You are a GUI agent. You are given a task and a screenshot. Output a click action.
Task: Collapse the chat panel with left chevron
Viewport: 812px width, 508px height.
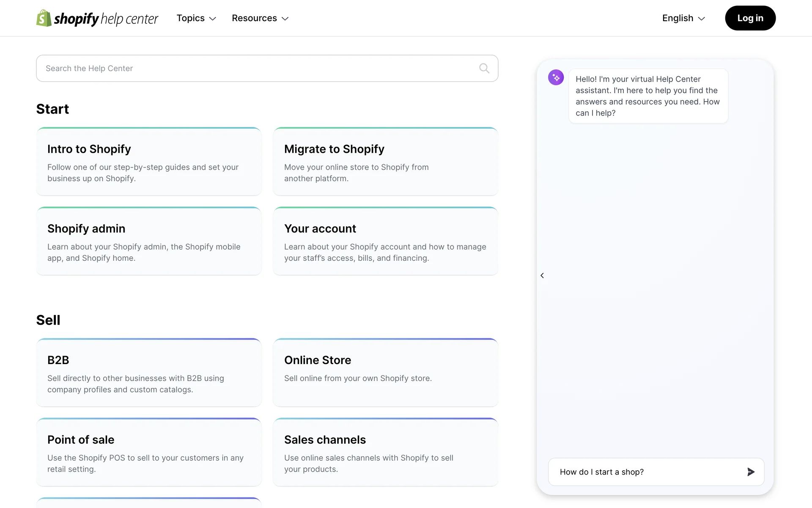click(542, 276)
